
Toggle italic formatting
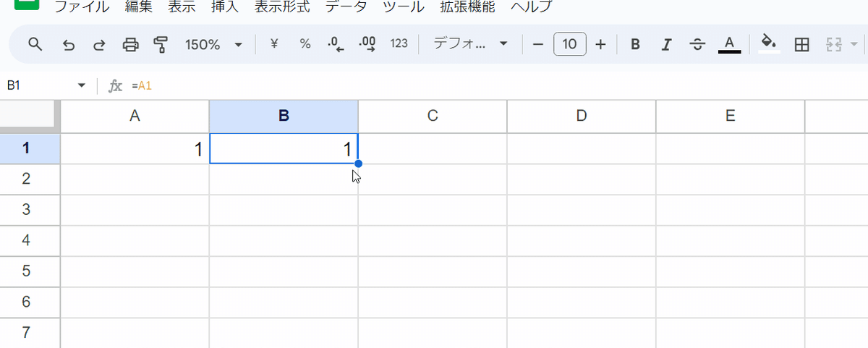(667, 45)
